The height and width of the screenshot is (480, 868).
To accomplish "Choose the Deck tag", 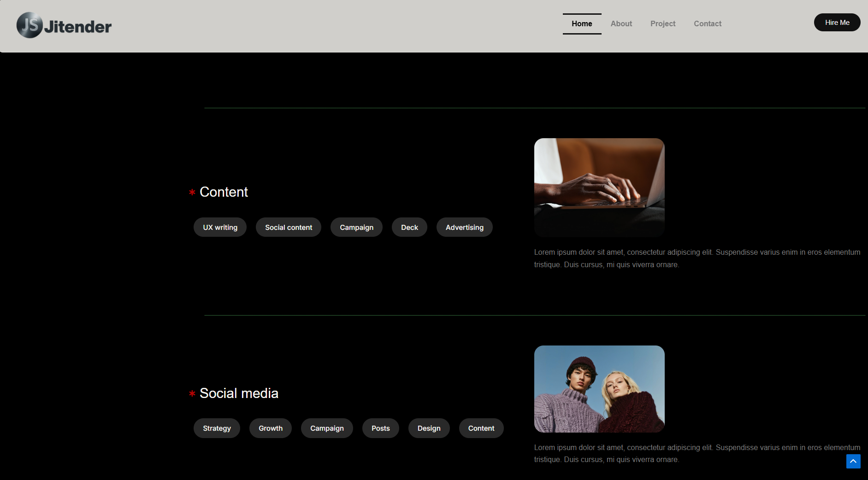I will [x=409, y=228].
